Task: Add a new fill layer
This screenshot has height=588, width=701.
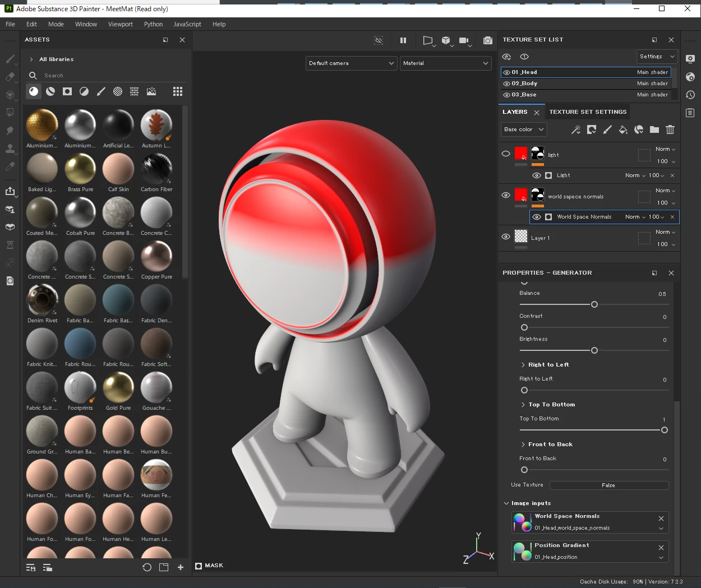Action: click(623, 129)
